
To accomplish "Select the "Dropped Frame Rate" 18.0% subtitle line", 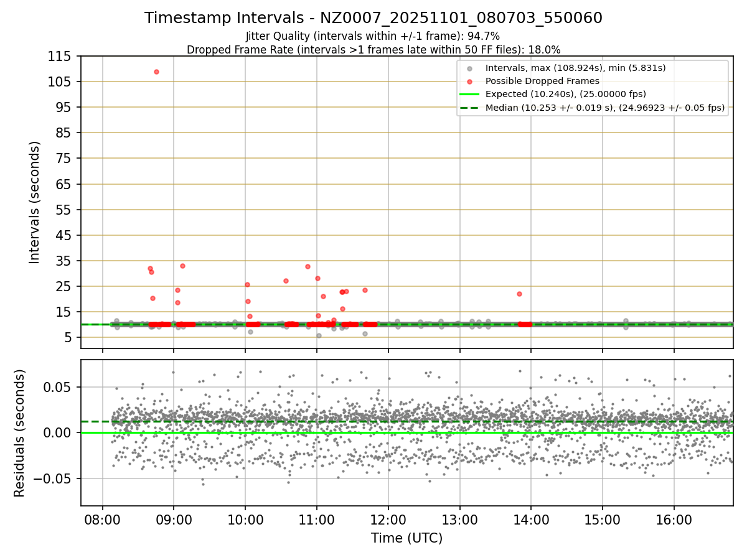I will 374,49.
